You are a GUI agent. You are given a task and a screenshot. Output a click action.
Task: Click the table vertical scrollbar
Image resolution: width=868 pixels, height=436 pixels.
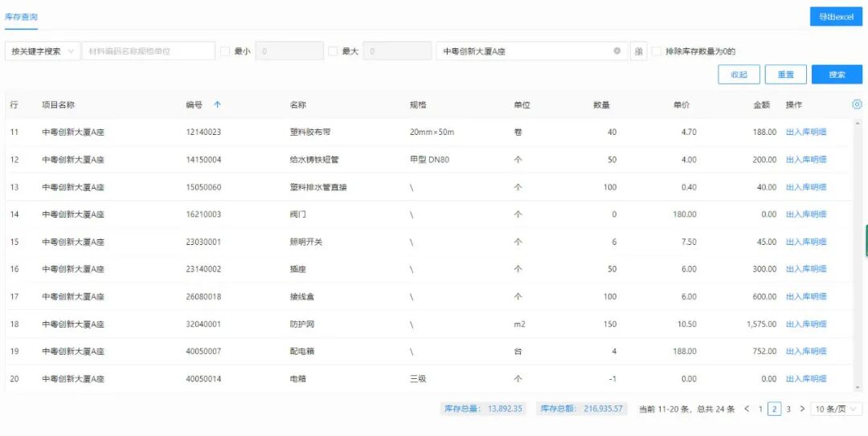pos(858,255)
